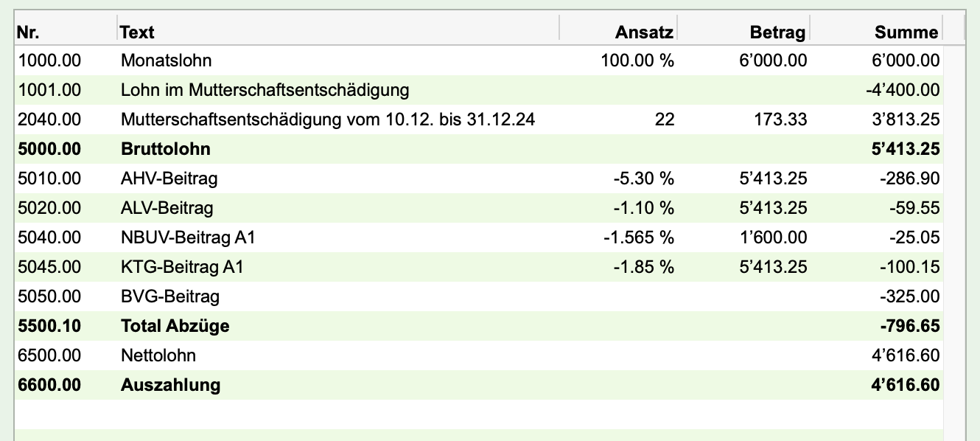Click row number 2040.00

point(49,119)
